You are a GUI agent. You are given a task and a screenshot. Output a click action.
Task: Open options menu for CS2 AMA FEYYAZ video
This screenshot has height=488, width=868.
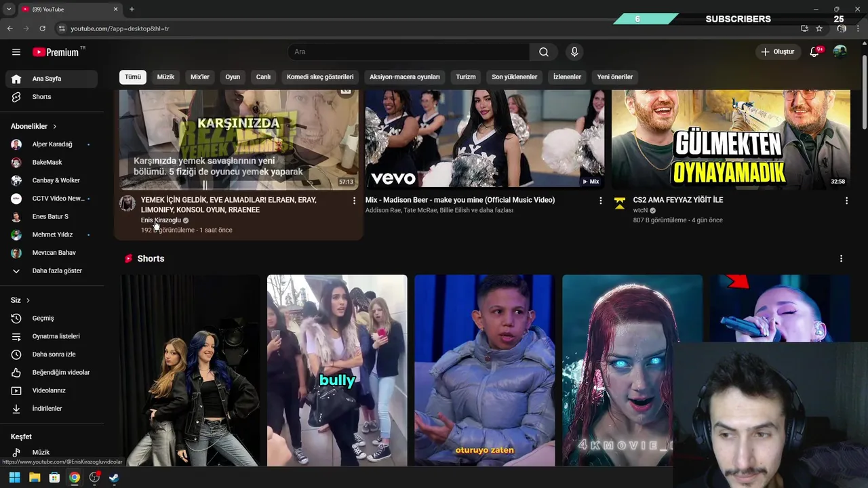point(846,201)
